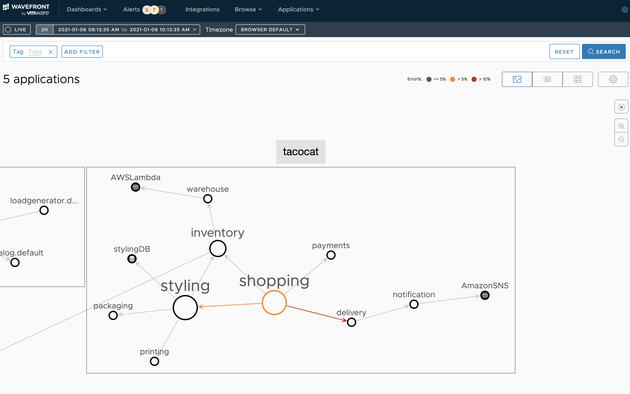Screen dimensions: 630x394
Task: Open the time range dropdown
Action: click(127, 29)
